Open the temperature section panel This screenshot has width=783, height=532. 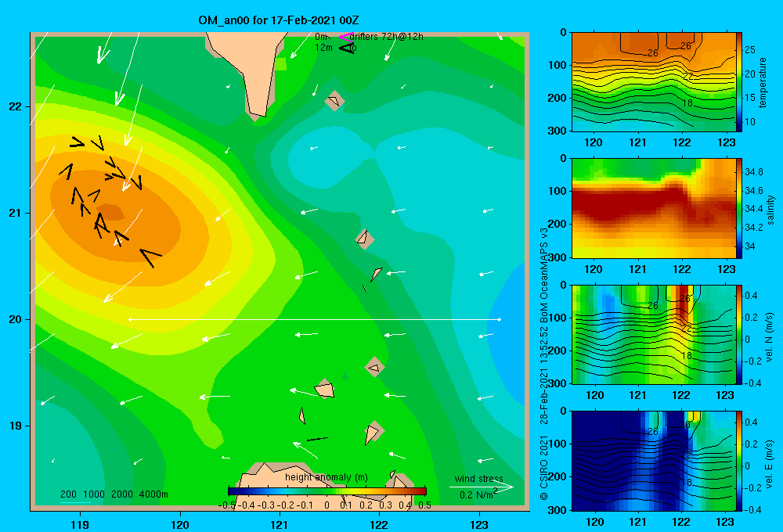[x=654, y=82]
